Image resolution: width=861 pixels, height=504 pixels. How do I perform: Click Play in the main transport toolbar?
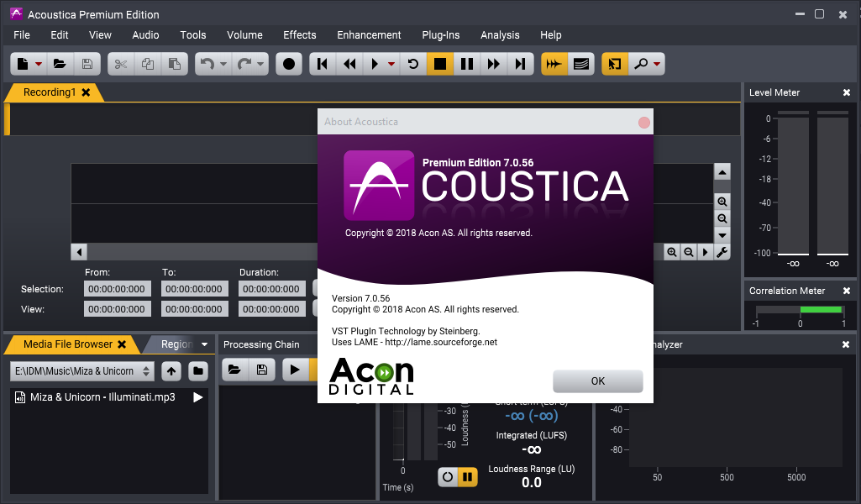tap(375, 64)
